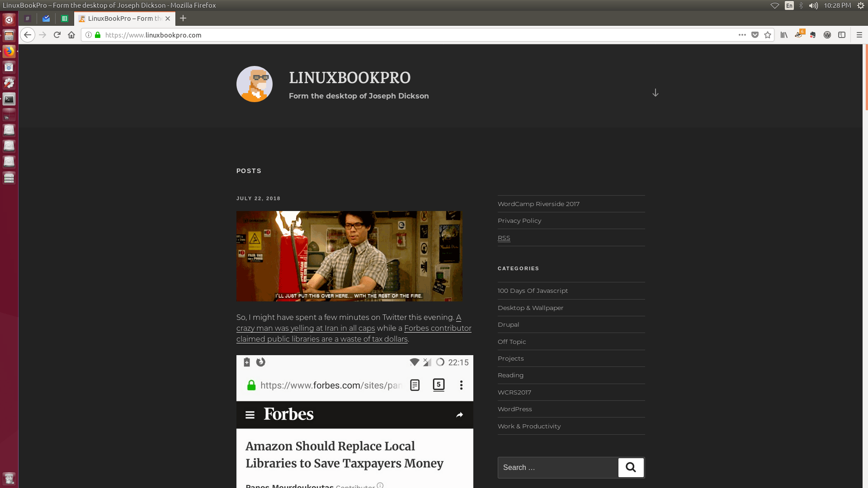Open the Off Topic category

click(x=512, y=342)
